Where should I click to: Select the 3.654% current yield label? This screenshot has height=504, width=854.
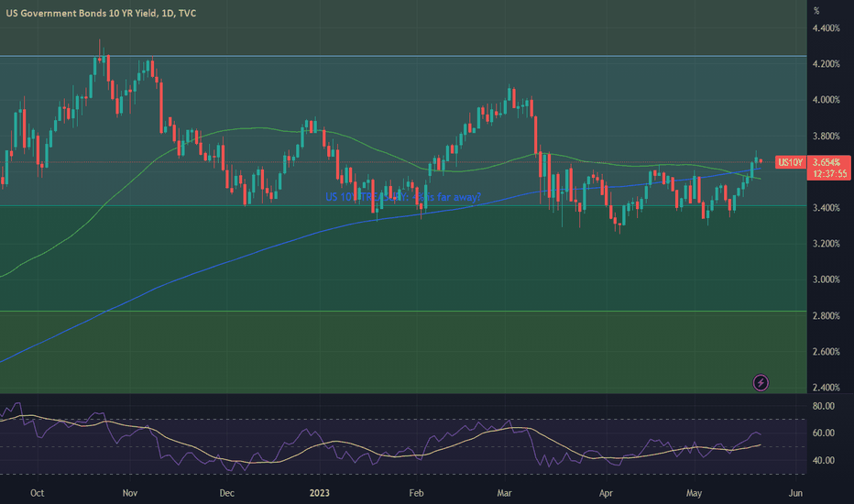point(828,162)
